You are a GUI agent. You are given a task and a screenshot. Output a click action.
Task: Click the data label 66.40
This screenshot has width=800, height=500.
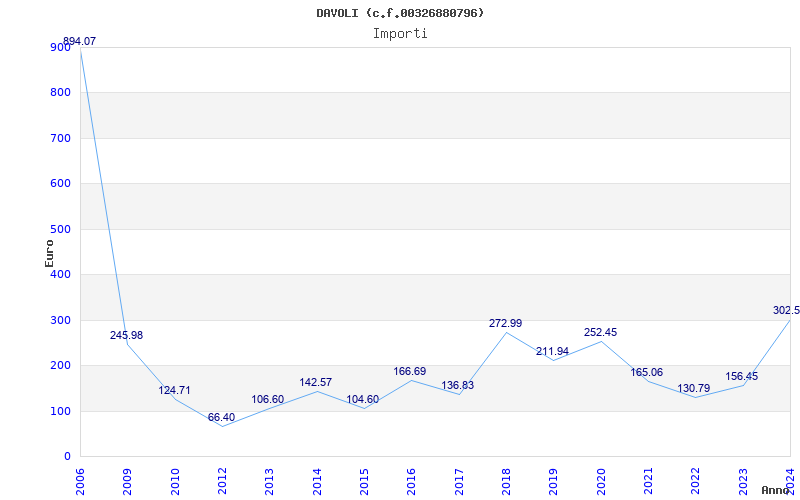click(221, 417)
